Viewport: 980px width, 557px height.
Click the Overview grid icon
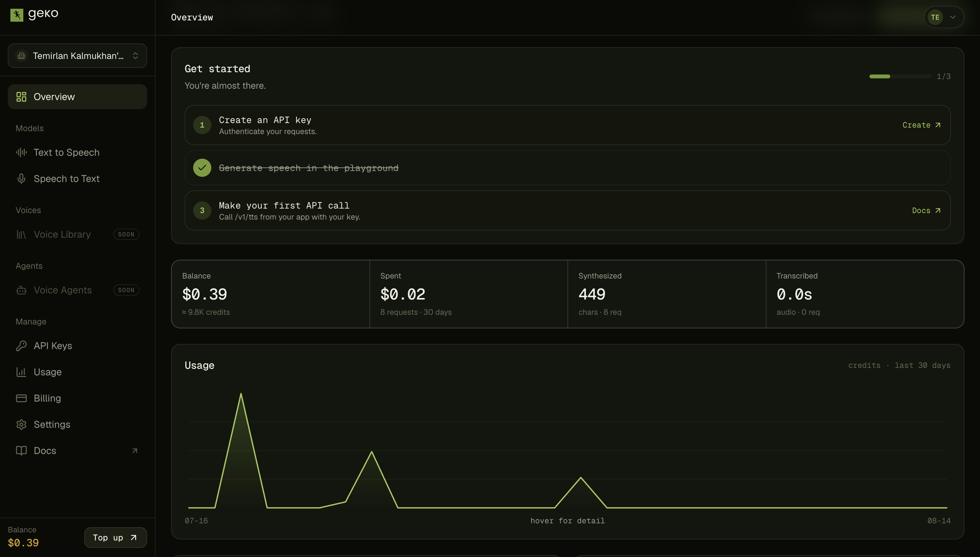point(21,97)
